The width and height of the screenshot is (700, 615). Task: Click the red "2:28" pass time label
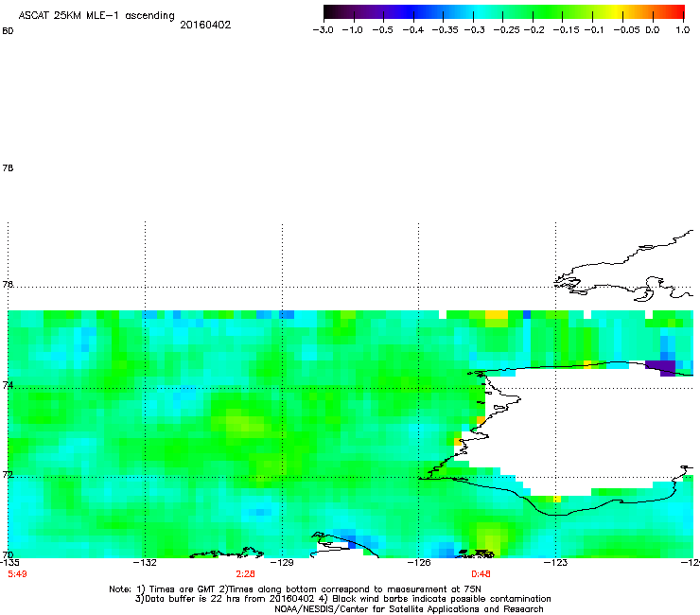(x=246, y=574)
